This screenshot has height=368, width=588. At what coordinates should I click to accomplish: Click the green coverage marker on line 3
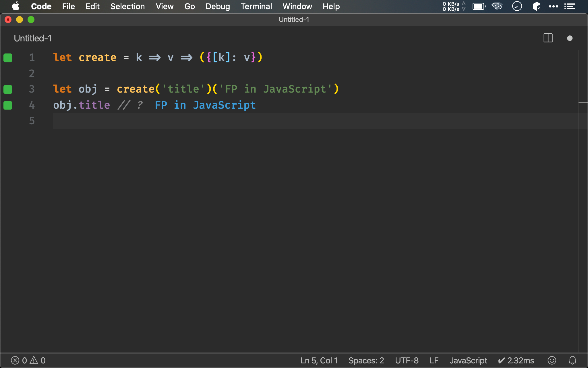(8, 89)
